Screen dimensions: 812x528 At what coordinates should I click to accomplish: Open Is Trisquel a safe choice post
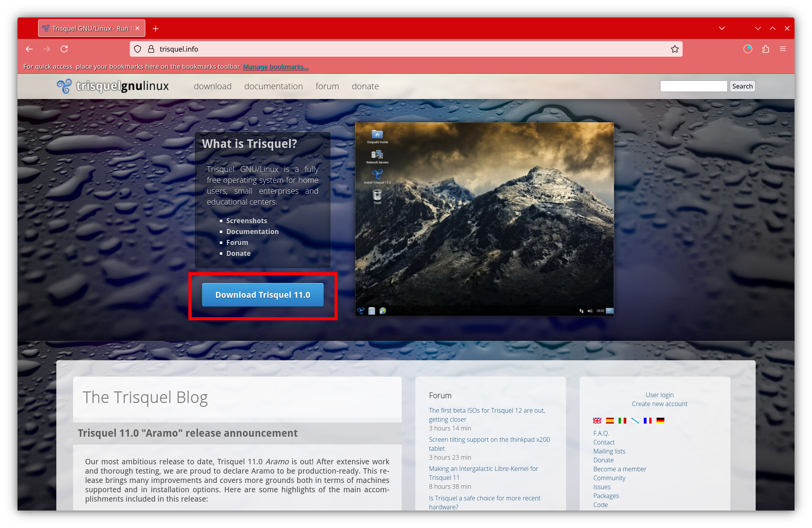pyautogui.click(x=484, y=502)
